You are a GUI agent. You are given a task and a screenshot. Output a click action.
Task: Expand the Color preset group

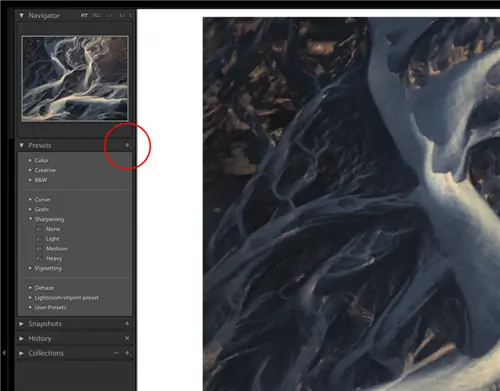[30, 160]
